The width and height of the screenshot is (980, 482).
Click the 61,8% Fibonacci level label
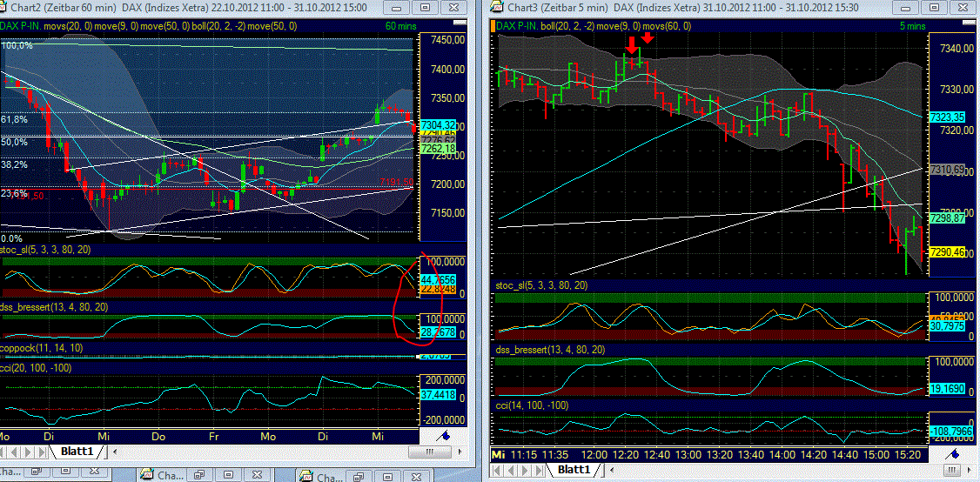(x=15, y=119)
